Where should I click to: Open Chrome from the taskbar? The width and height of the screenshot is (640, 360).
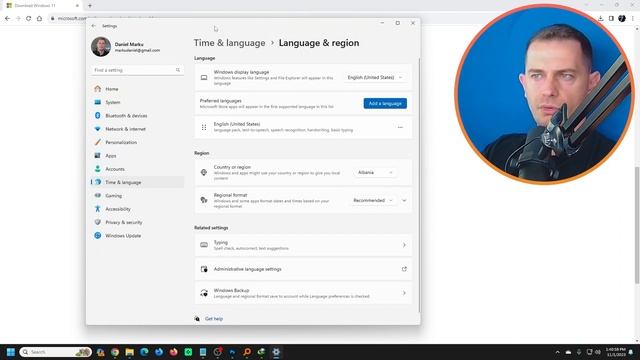click(115, 352)
